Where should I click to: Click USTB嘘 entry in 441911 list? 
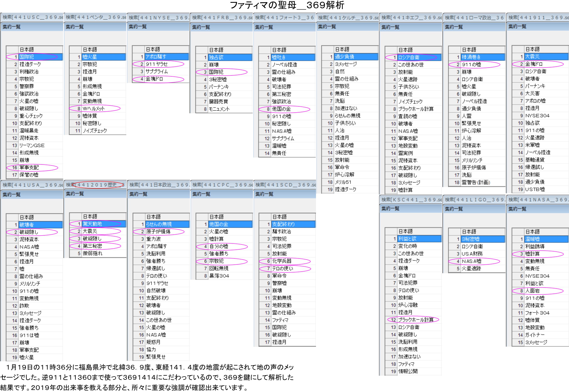(535, 189)
